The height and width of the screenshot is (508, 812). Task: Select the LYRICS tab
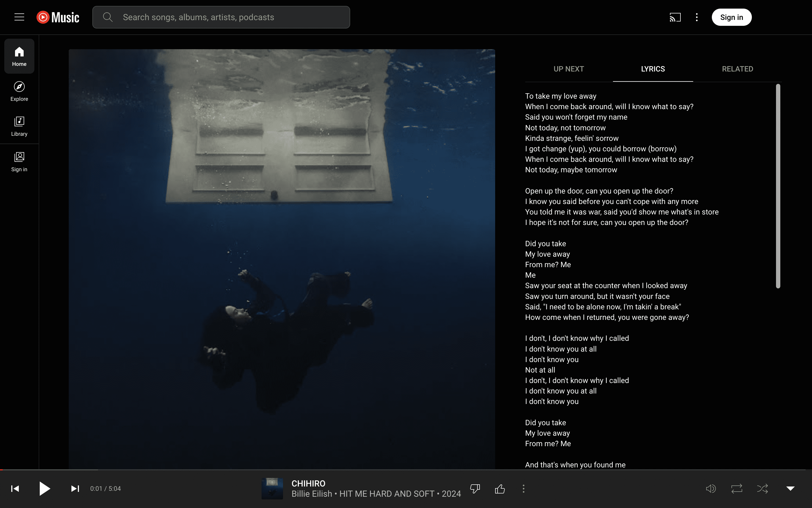tap(653, 69)
